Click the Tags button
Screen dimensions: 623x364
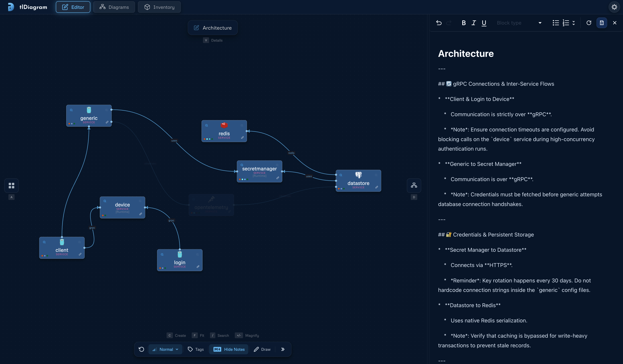[196, 349]
